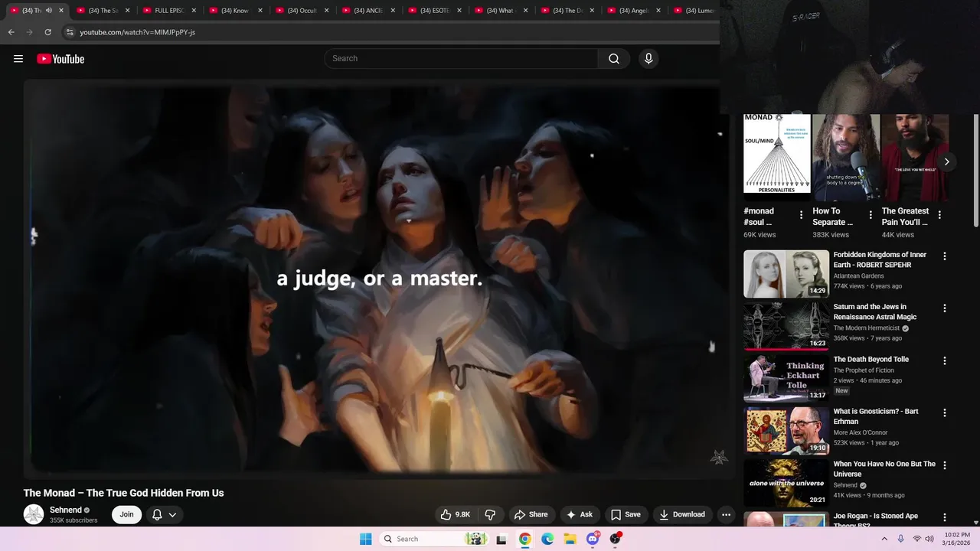This screenshot has width=980, height=551.
Task: Open The Modern Hermeticist channel link
Action: (867, 328)
